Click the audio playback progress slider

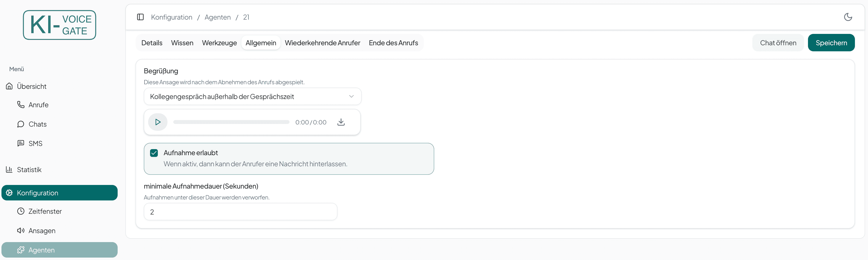coord(231,122)
